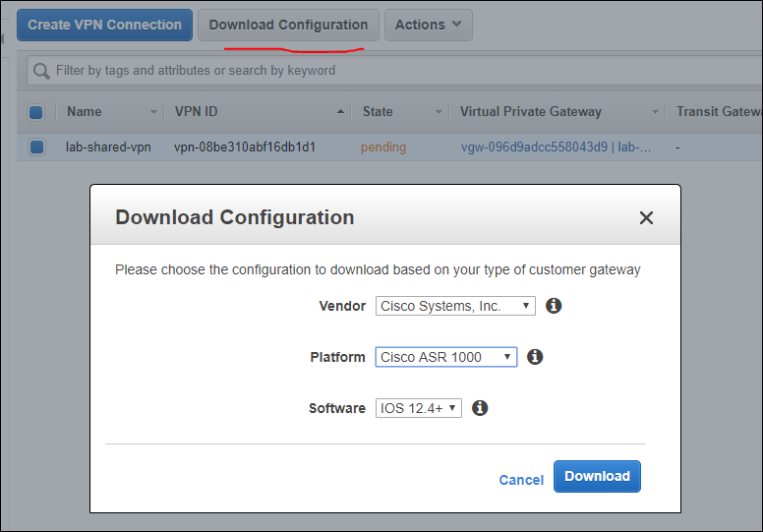The image size is (763, 532).
Task: Close the Download Configuration dialog
Action: [x=646, y=217]
